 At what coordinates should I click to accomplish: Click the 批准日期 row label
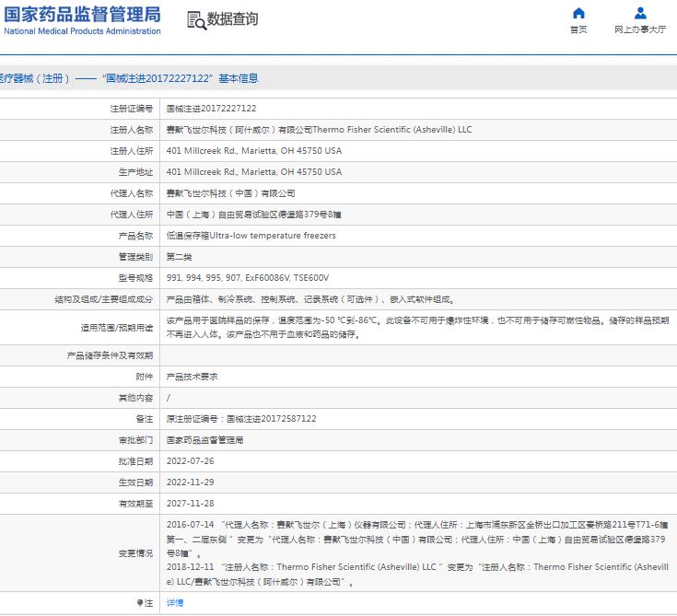point(135,461)
